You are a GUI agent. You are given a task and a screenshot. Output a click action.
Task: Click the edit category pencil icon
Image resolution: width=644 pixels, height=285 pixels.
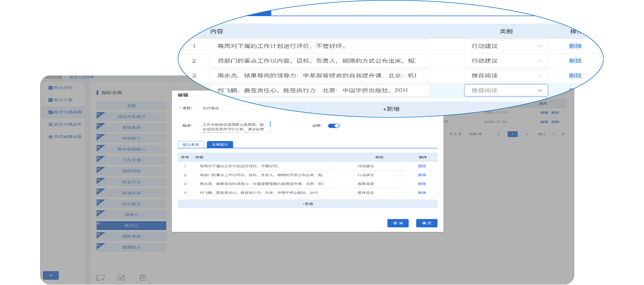(121, 278)
